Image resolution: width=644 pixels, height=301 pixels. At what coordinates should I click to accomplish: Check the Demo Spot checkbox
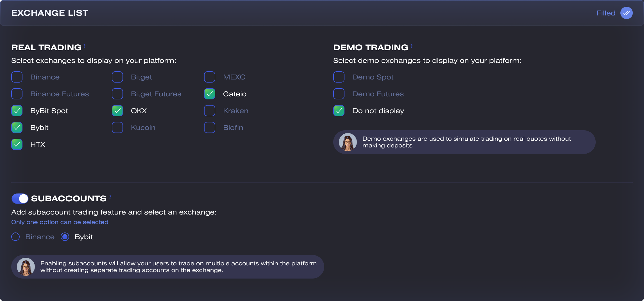(x=339, y=77)
